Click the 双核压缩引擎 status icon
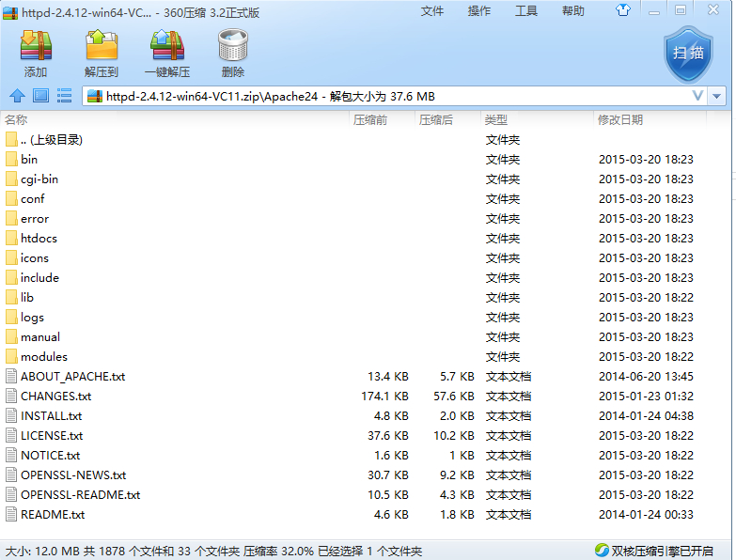 (602, 551)
